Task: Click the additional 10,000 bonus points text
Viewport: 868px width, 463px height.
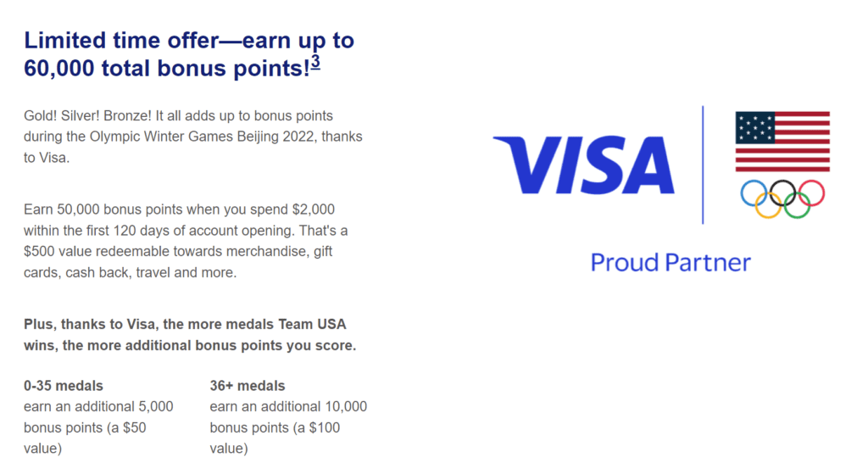Action: tap(288, 427)
